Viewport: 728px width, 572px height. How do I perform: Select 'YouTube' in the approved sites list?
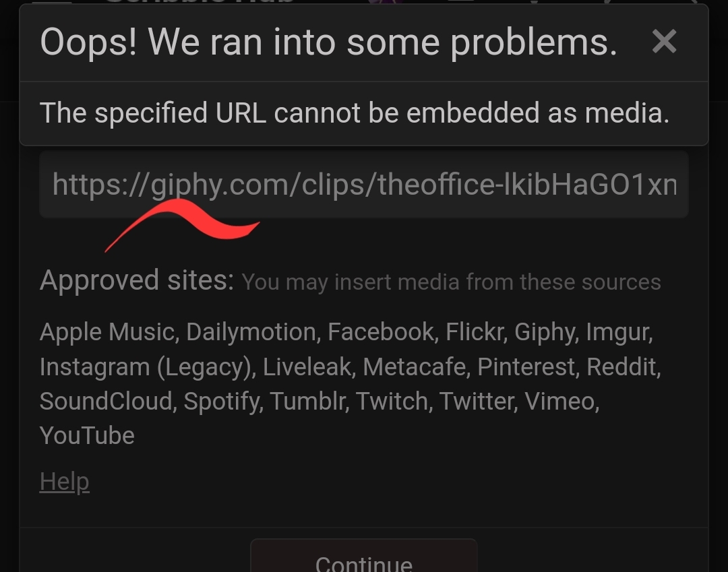pyautogui.click(x=87, y=436)
